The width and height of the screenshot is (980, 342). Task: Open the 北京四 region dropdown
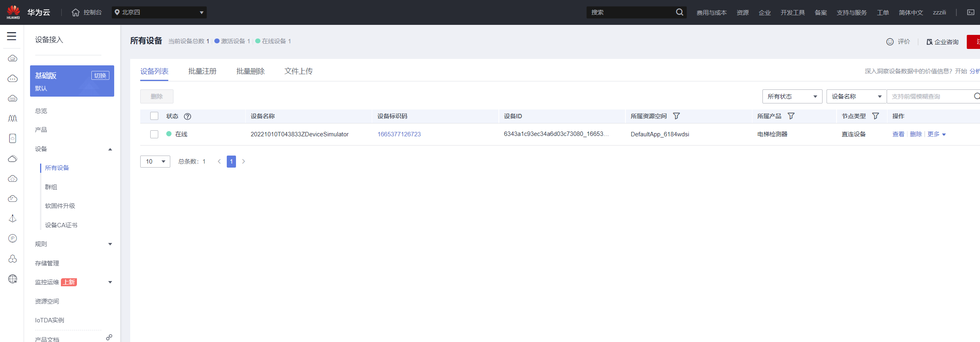click(x=159, y=12)
